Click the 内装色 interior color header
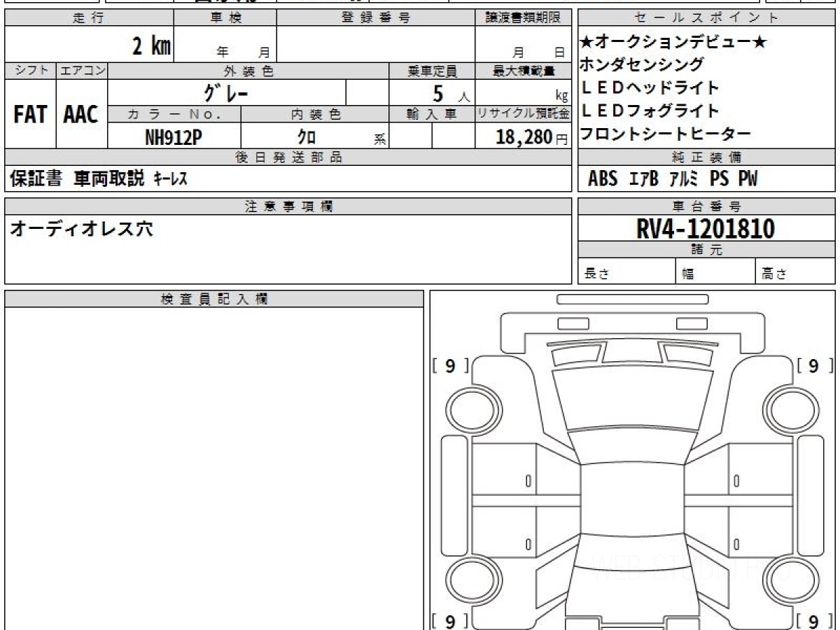The width and height of the screenshot is (840, 630). pyautogui.click(x=315, y=115)
